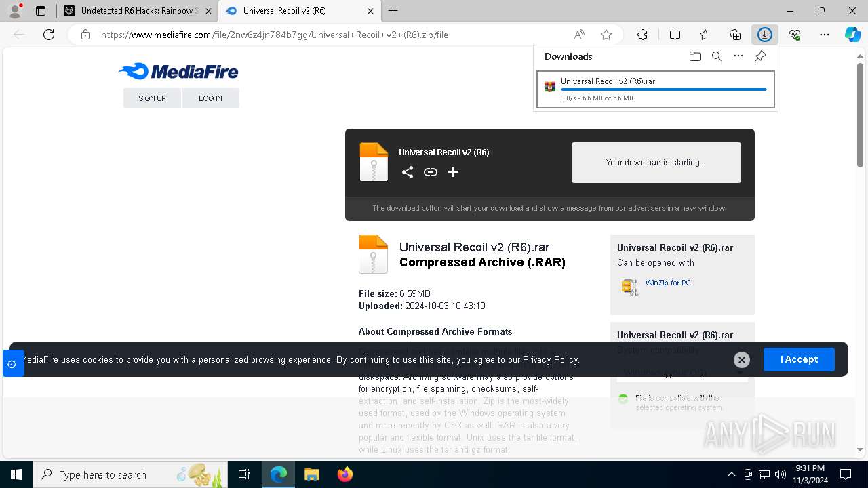Show hidden system tray icons
The image size is (868, 488).
(x=731, y=474)
